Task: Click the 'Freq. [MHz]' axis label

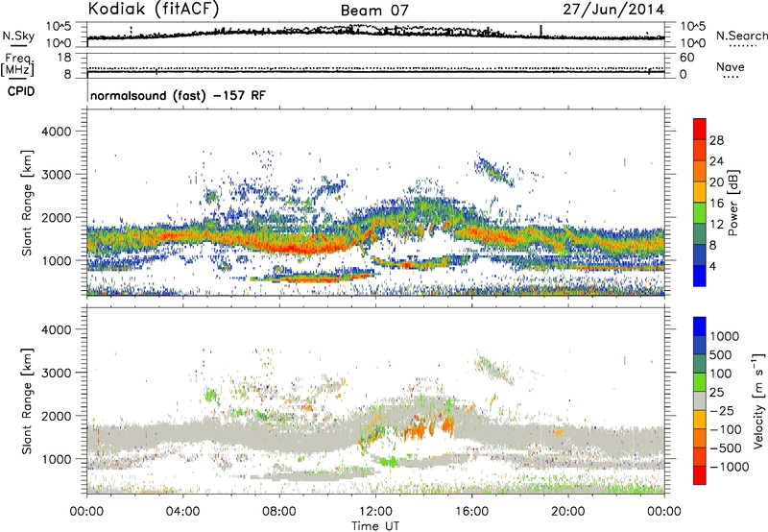Action: (x=17, y=65)
